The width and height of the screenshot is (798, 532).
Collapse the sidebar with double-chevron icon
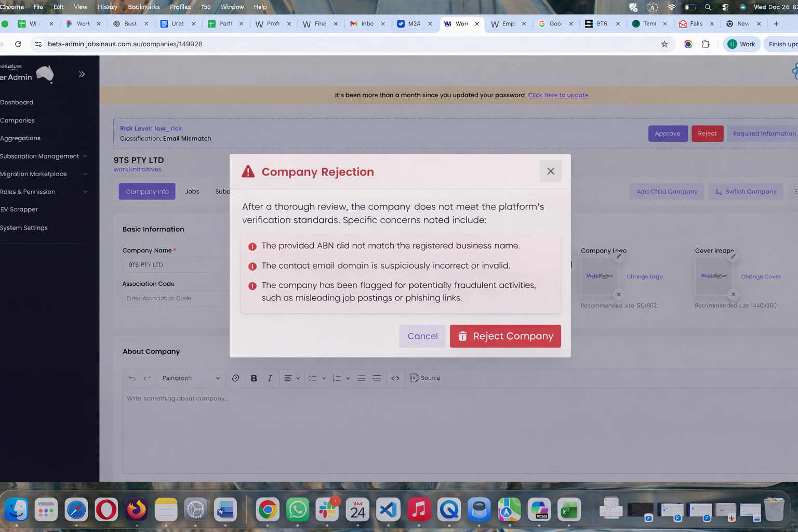click(82, 74)
